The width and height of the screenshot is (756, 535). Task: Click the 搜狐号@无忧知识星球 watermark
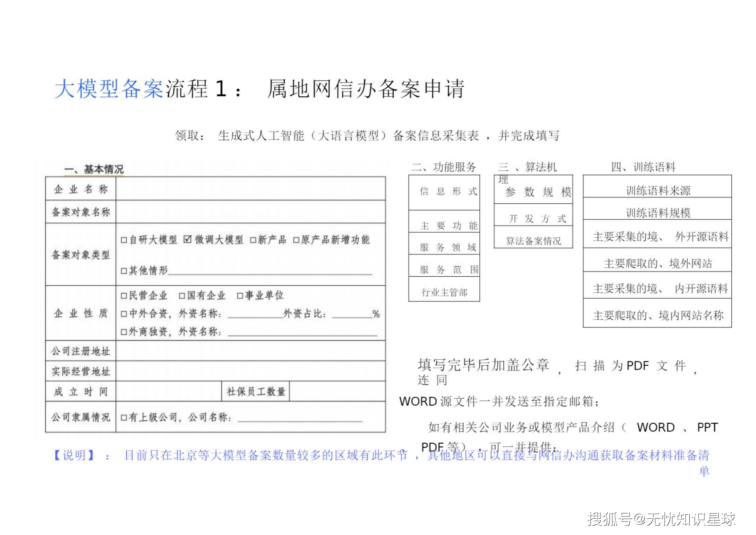click(661, 519)
